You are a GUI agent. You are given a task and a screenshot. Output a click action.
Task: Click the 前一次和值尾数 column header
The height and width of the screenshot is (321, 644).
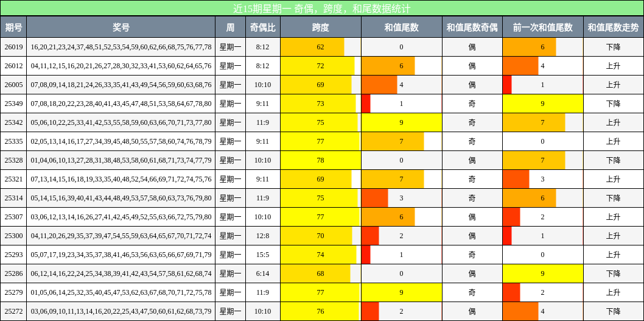[x=543, y=27]
